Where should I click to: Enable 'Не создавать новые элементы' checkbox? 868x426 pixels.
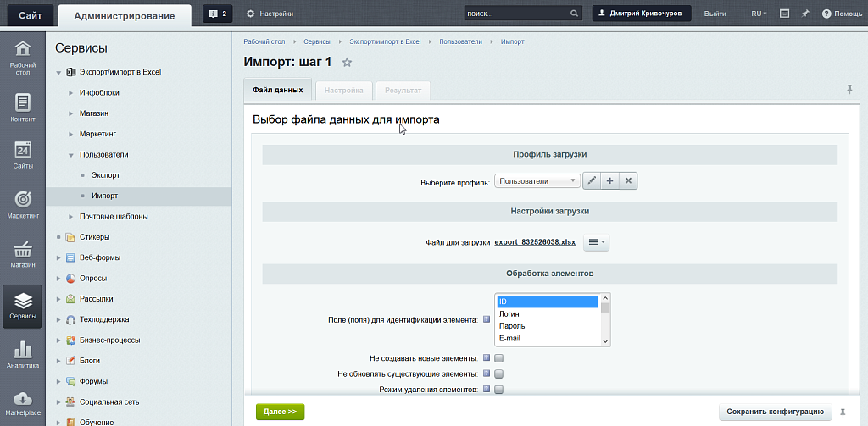[x=499, y=358]
